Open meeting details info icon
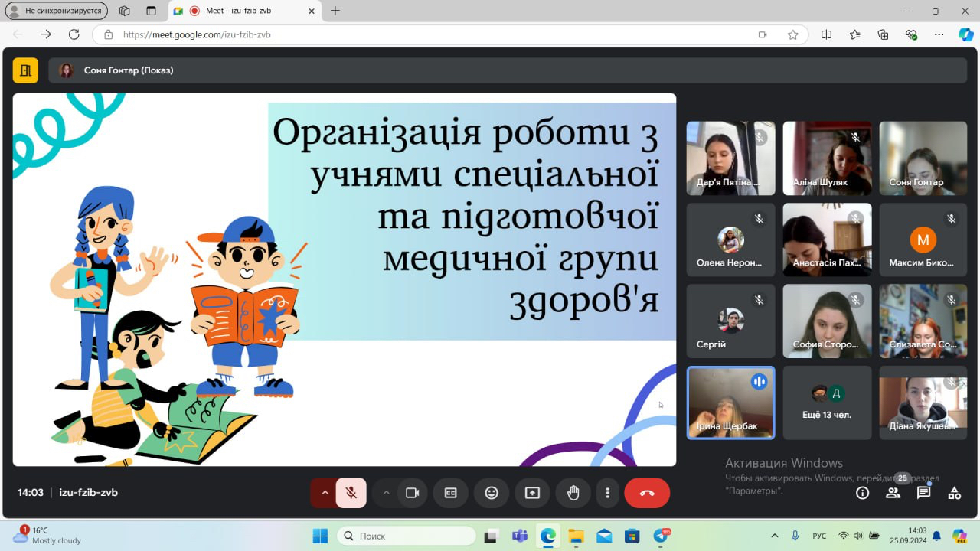 pyautogui.click(x=862, y=493)
